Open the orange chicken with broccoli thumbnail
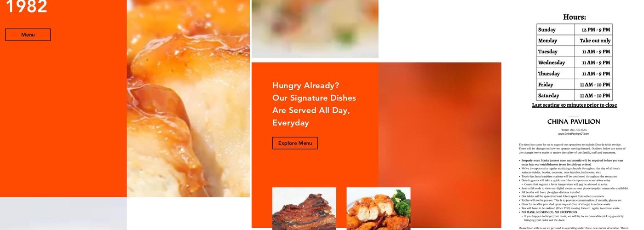Viewport: 644px width, 230px height. click(379, 208)
